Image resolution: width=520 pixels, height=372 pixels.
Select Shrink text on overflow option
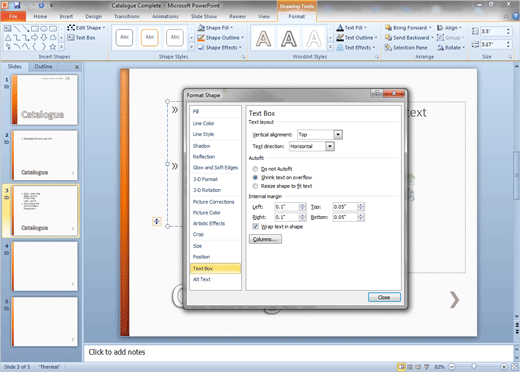[x=255, y=177]
